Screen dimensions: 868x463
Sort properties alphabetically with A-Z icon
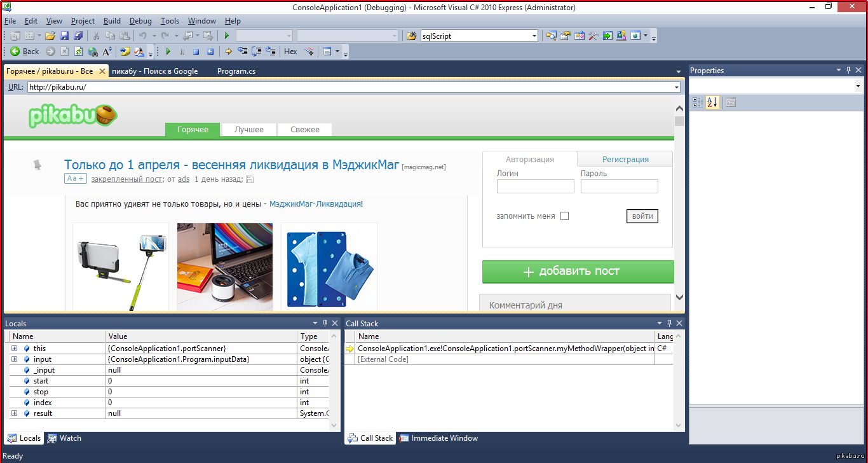(712, 102)
